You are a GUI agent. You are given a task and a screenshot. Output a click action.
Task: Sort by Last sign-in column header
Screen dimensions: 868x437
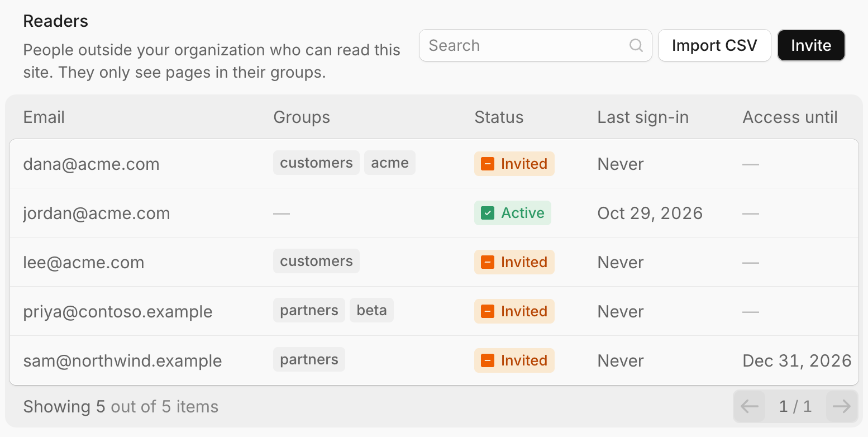click(643, 117)
